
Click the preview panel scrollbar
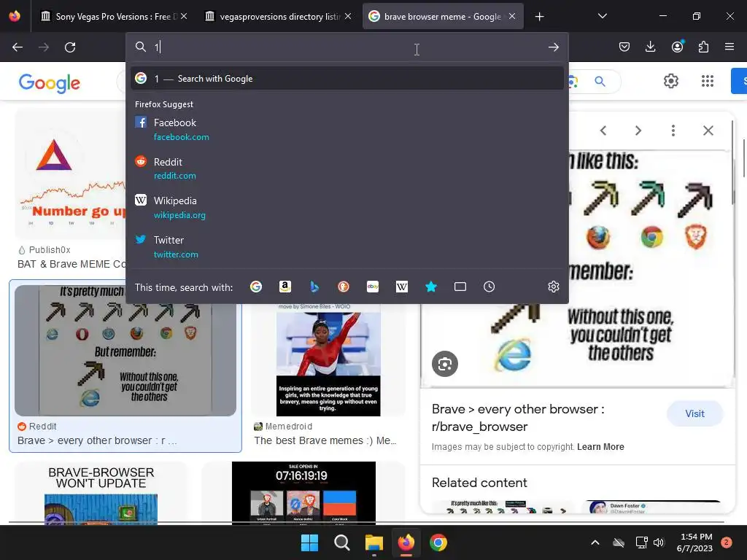pos(732,162)
